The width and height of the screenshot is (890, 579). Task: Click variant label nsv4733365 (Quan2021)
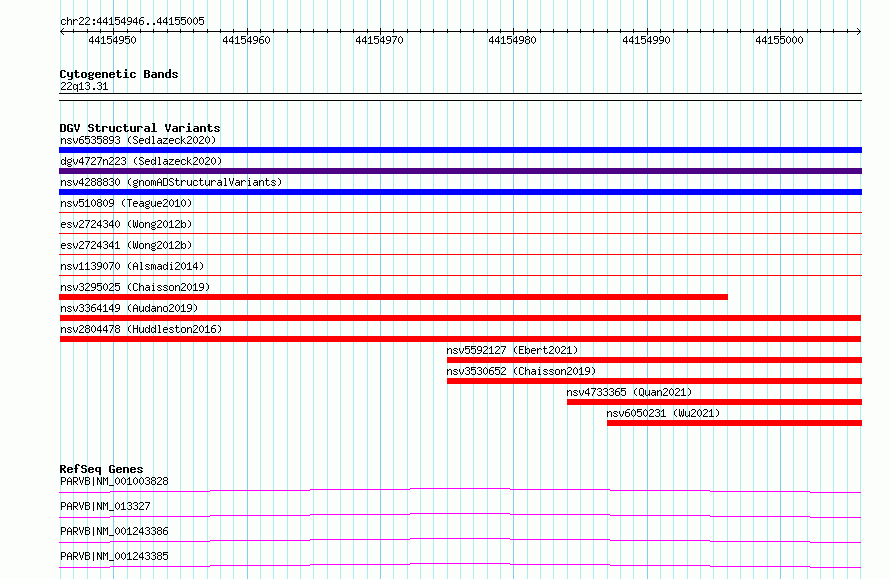pos(629,392)
